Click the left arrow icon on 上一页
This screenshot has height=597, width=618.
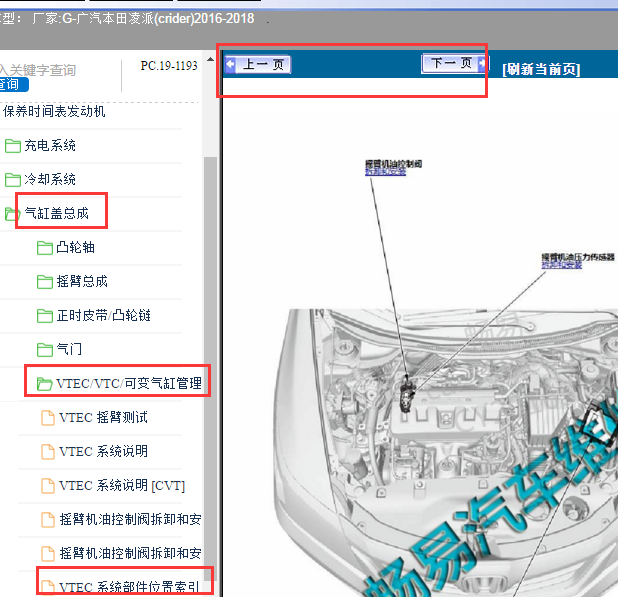point(231,64)
